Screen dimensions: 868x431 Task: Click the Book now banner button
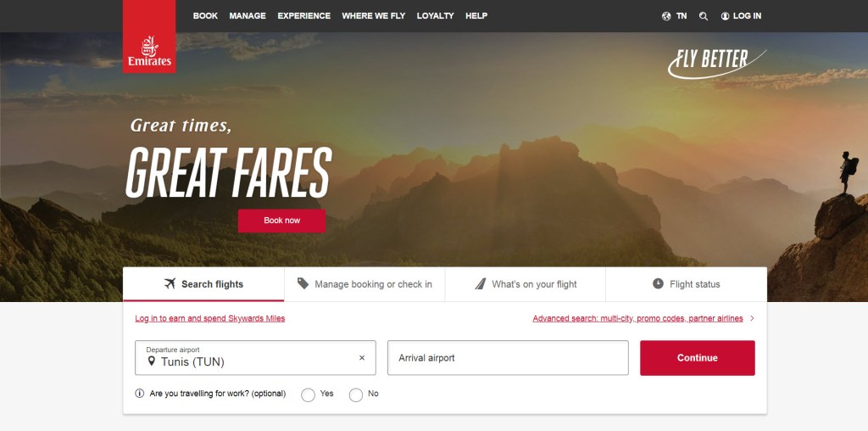tap(281, 221)
